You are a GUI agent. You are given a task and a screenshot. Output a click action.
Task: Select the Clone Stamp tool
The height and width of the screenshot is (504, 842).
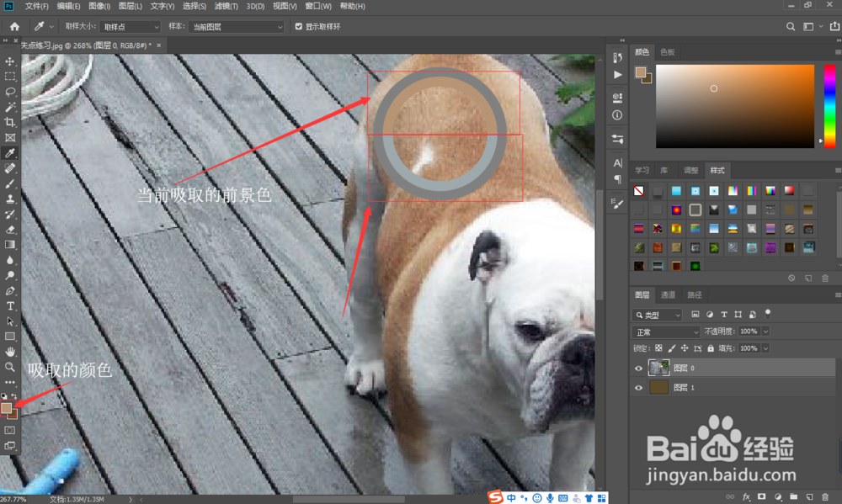point(9,199)
